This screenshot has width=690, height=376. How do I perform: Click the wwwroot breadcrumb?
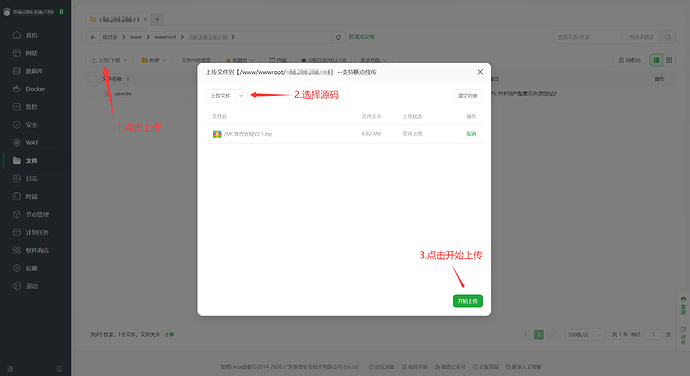coord(165,37)
